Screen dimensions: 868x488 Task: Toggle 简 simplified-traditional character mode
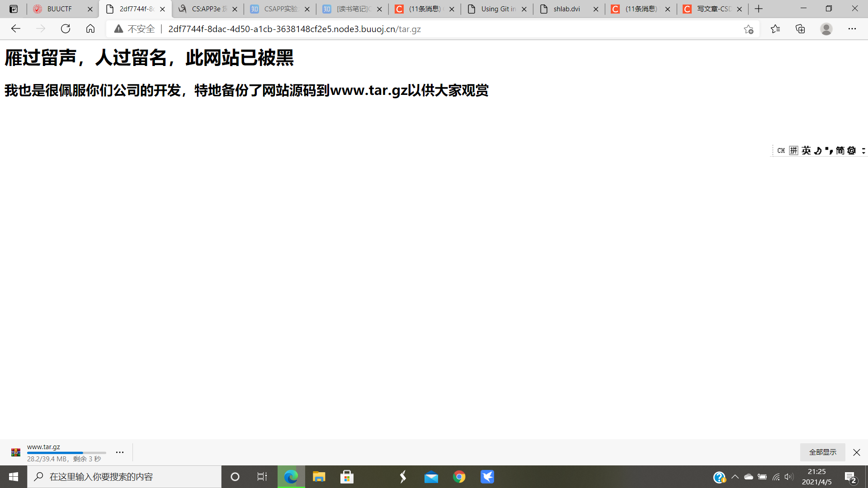click(841, 150)
